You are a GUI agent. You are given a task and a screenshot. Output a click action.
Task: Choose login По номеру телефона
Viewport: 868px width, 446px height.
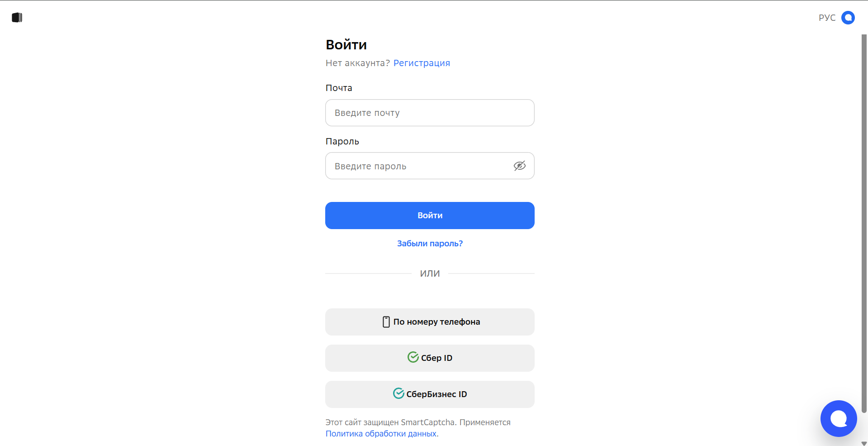click(430, 322)
